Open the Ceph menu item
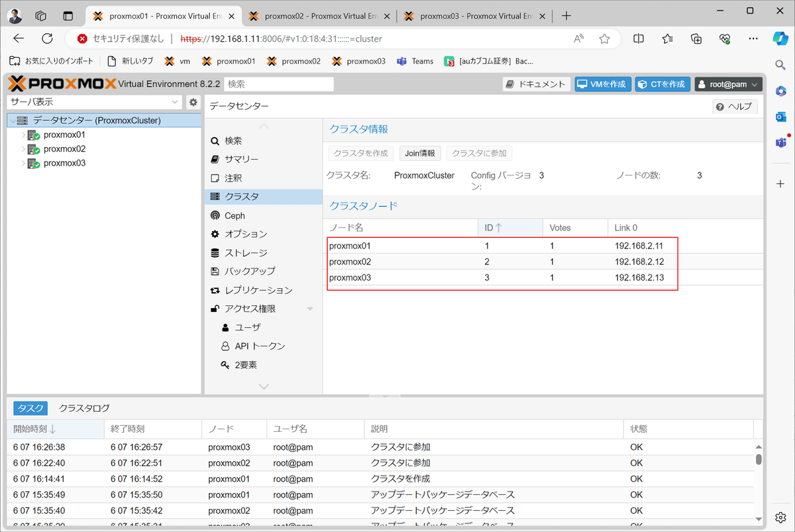 point(264,215)
